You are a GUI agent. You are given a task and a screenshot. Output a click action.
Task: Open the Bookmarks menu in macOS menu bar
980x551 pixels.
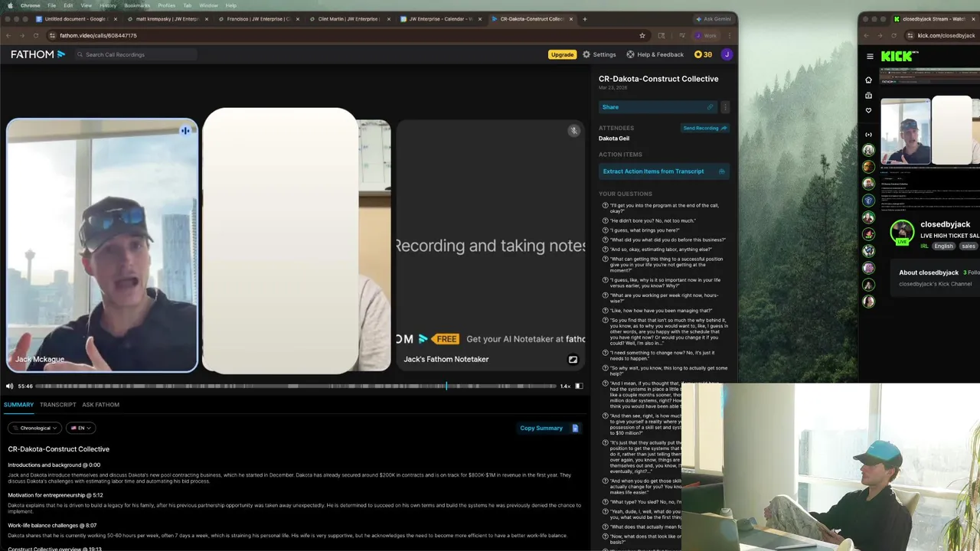coord(137,5)
